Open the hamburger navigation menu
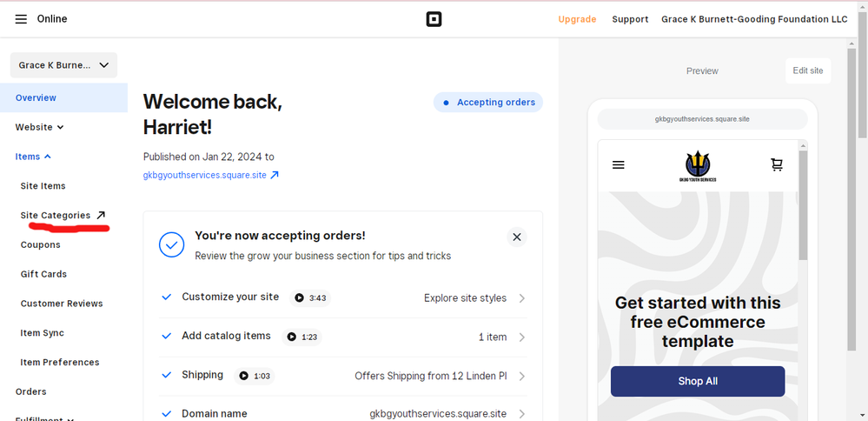The width and height of the screenshot is (868, 421). [21, 19]
